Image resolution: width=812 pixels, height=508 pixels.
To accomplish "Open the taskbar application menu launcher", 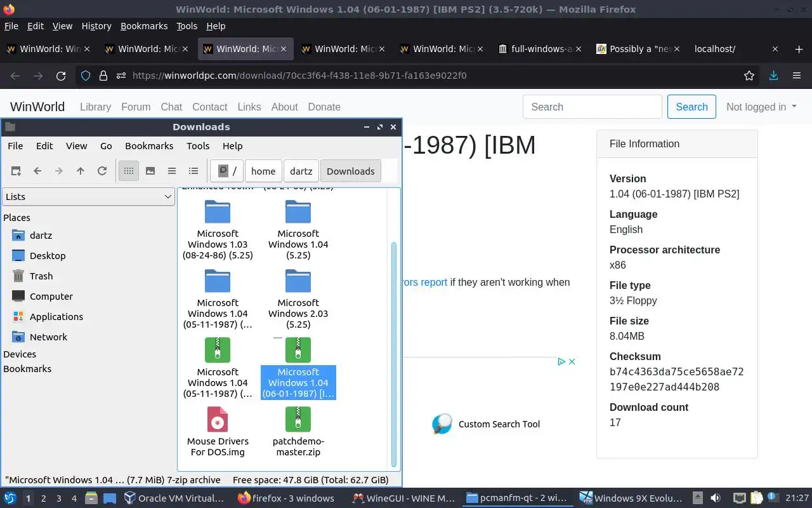I will (10, 498).
